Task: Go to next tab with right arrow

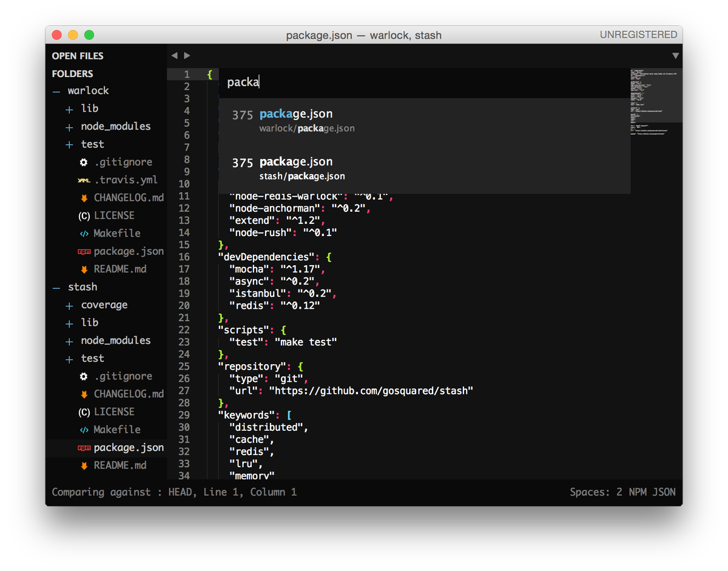Action: (x=187, y=55)
